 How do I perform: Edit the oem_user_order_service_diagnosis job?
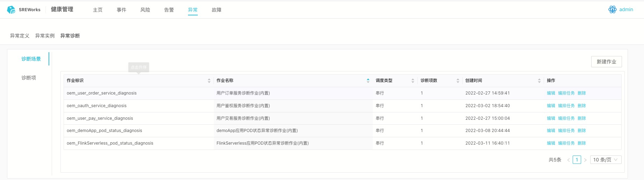pos(551,93)
